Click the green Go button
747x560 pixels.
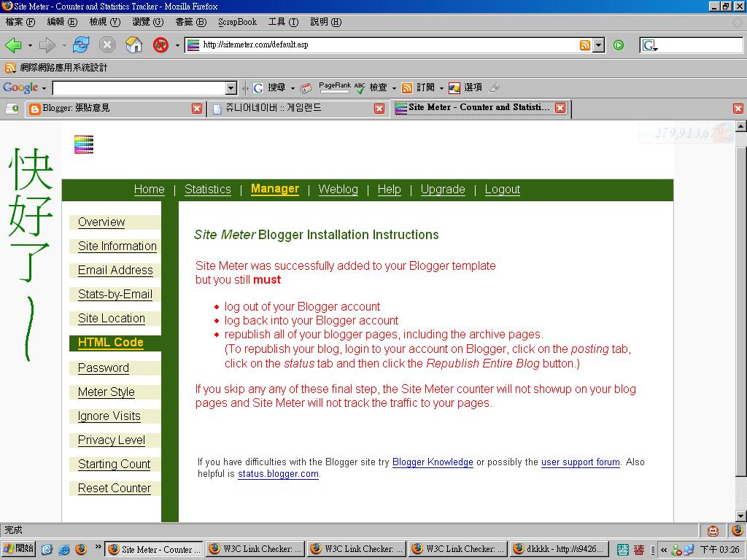point(619,45)
